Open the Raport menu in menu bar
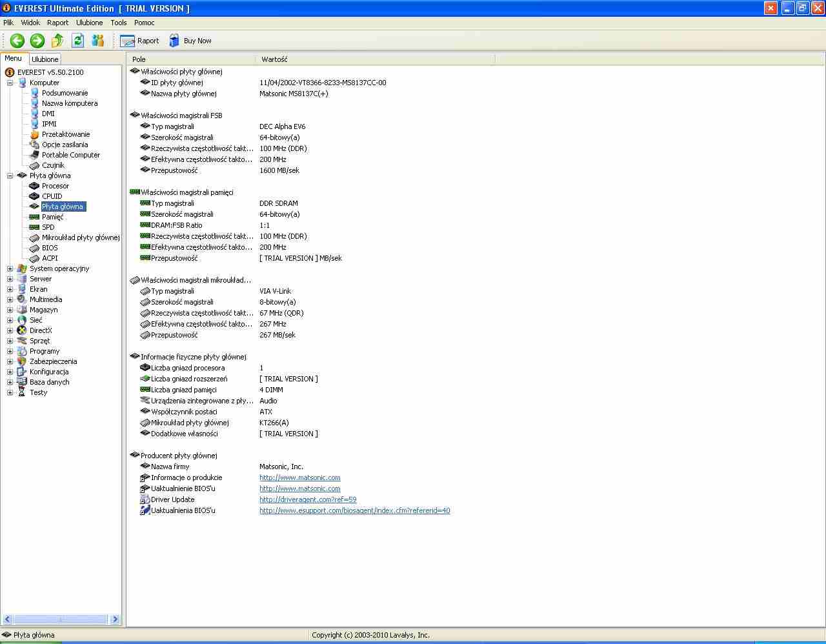Image resolution: width=826 pixels, height=644 pixels. click(57, 23)
